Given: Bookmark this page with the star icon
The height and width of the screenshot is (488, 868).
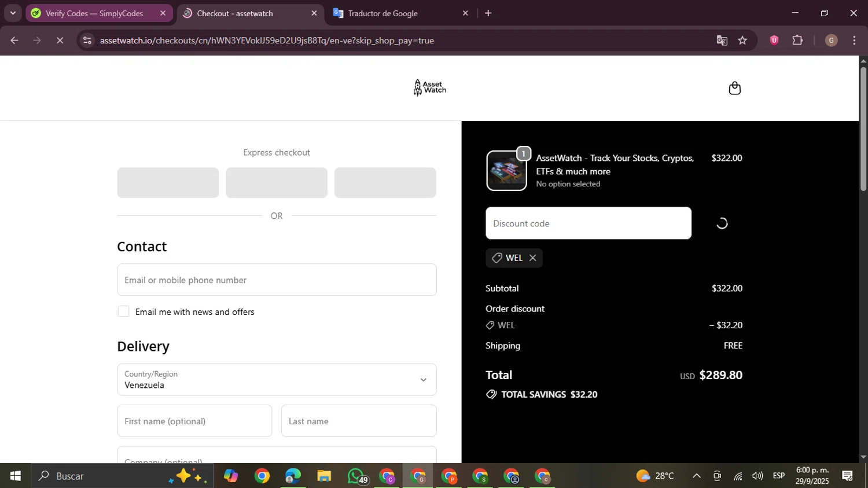Looking at the screenshot, I should pyautogui.click(x=742, y=41).
